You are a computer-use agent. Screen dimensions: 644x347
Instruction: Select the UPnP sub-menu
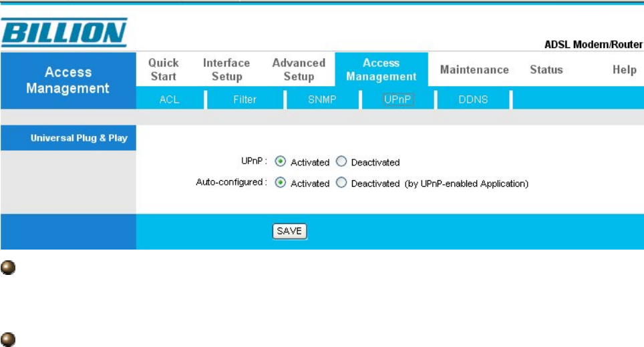pyautogui.click(x=397, y=99)
